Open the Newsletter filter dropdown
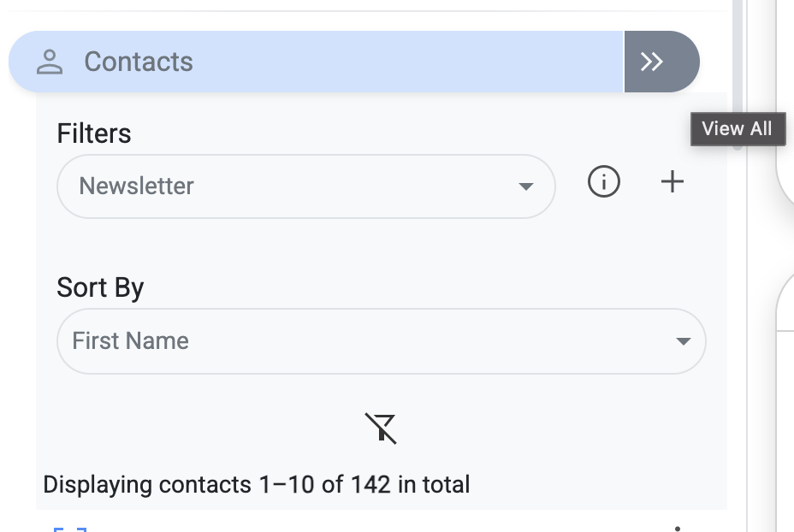Screen dimensions: 794x532 [305, 186]
